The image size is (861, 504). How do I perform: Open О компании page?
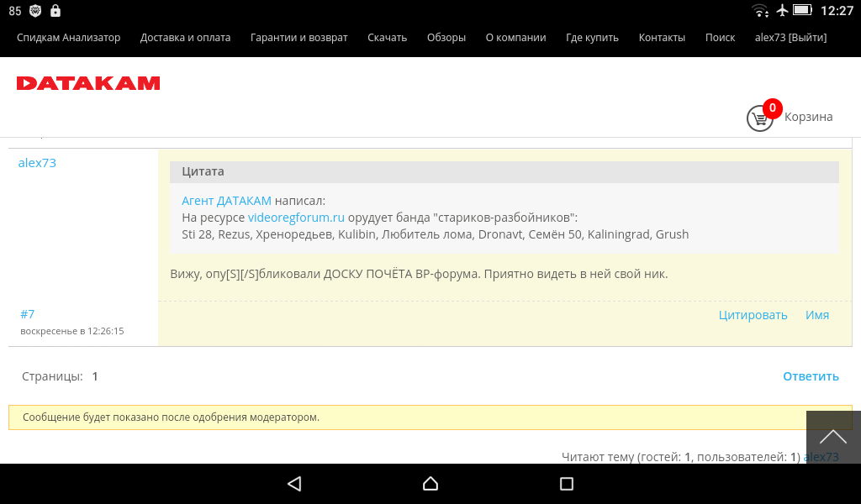[515, 37]
